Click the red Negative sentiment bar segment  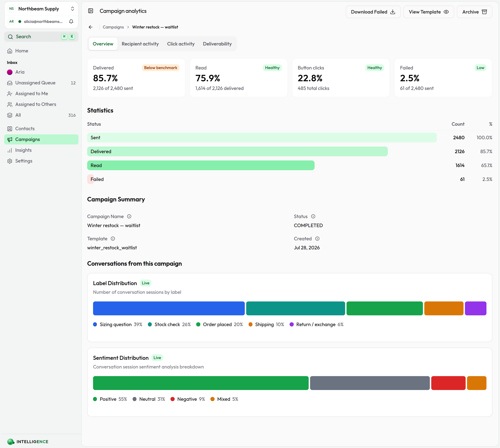point(448,383)
